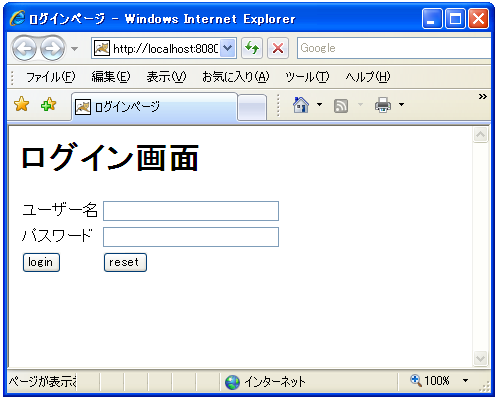The height and width of the screenshot is (398, 497).
Task: Go to Home page via house icon
Action: pos(301,105)
